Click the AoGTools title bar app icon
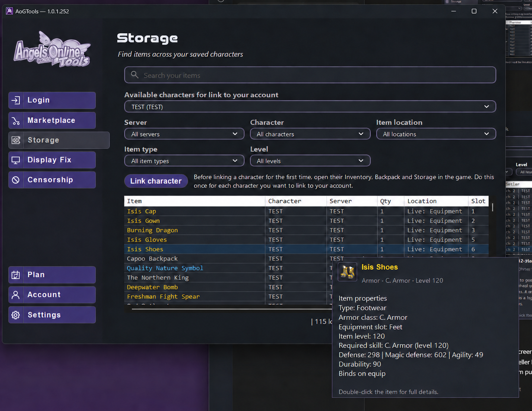532x411 pixels. [x=9, y=11]
